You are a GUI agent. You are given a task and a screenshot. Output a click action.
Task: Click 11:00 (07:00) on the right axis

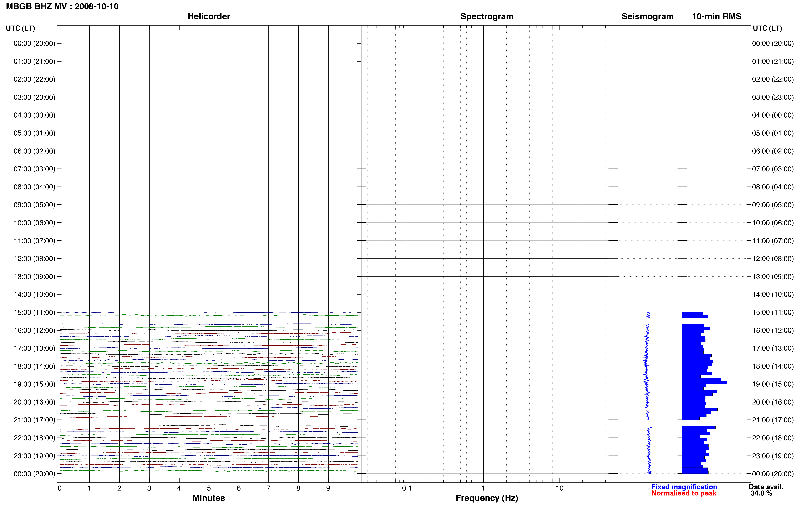pyautogui.click(x=773, y=241)
